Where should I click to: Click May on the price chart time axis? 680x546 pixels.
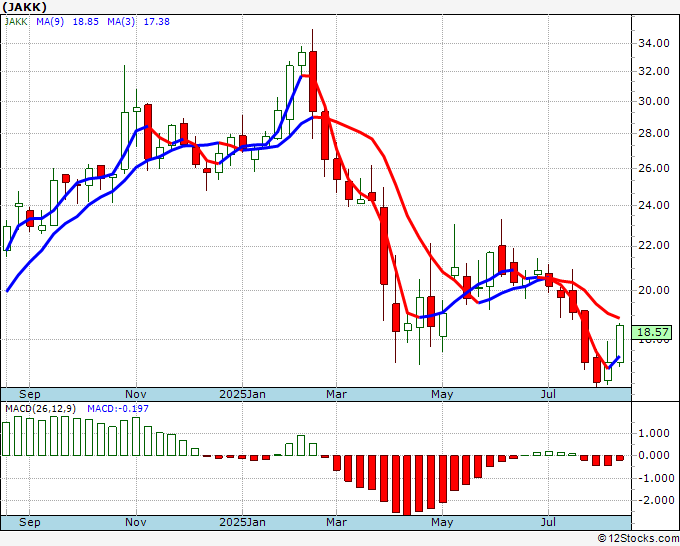[x=442, y=394]
